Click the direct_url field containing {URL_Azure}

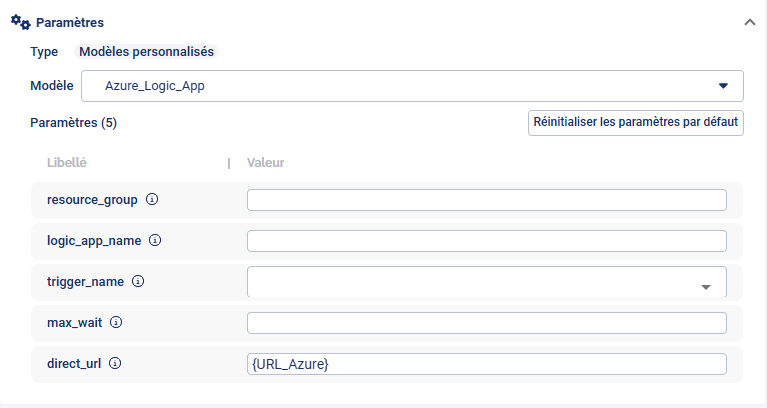coord(486,364)
